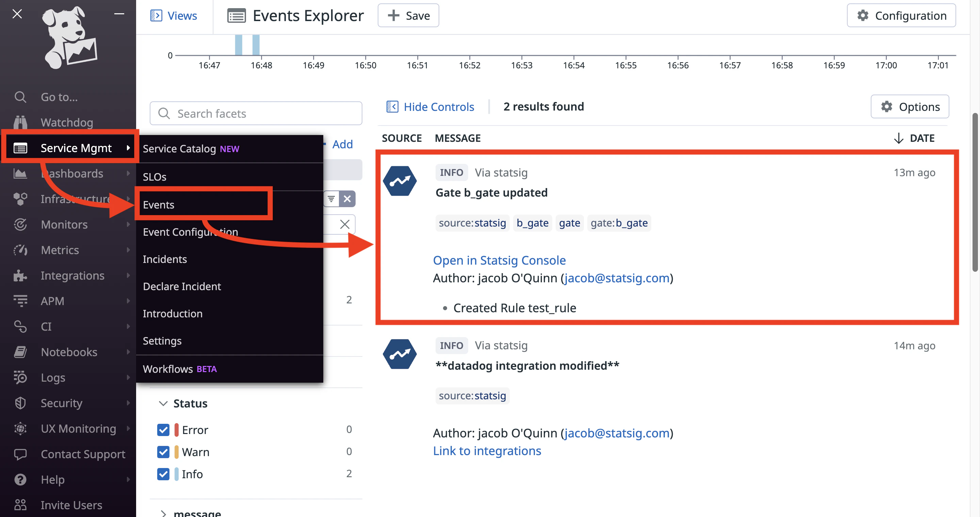Disable the Warn status checkbox
This screenshot has width=980, height=517.
click(x=163, y=452)
